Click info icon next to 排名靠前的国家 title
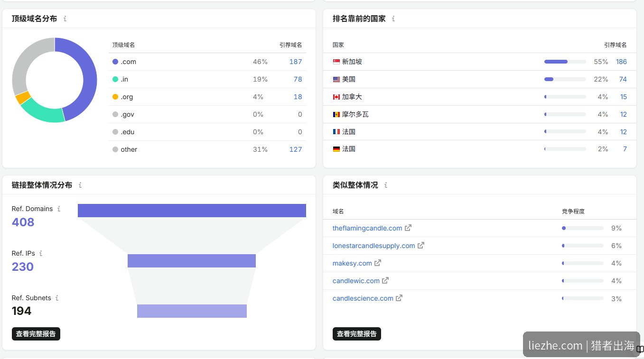 click(x=393, y=19)
